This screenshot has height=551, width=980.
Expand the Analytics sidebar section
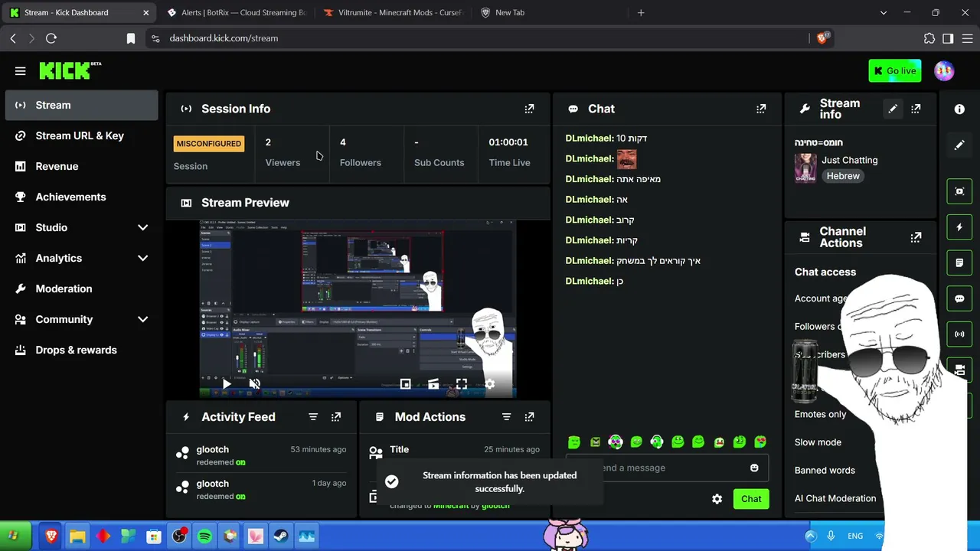point(142,258)
